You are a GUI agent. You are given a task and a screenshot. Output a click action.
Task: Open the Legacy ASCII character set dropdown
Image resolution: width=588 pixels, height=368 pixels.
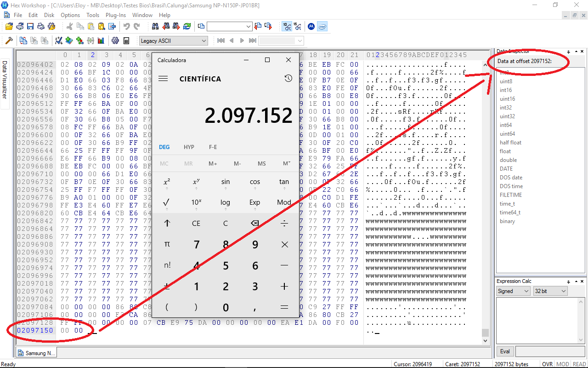(174, 41)
